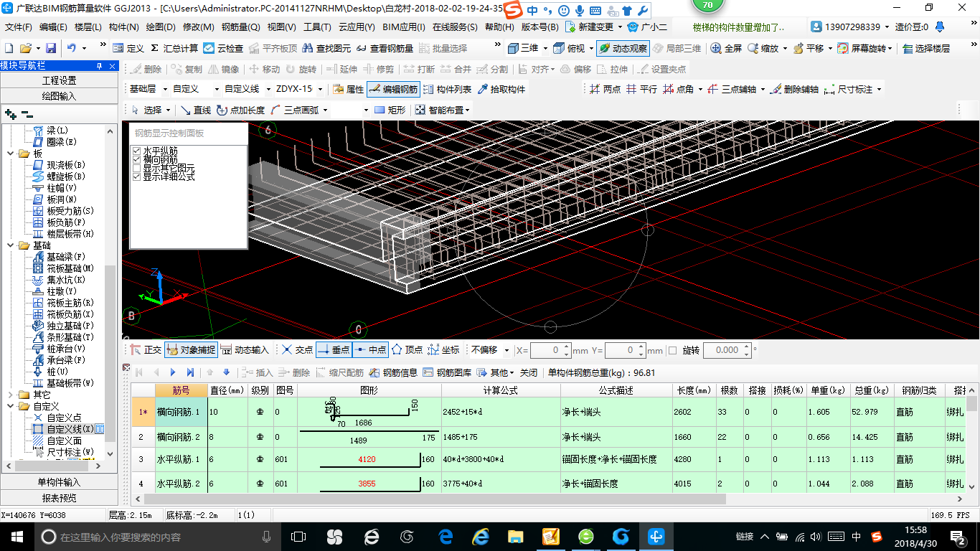Click 选择楼层 select floor tool
The image size is (980, 551).
coord(926,48)
